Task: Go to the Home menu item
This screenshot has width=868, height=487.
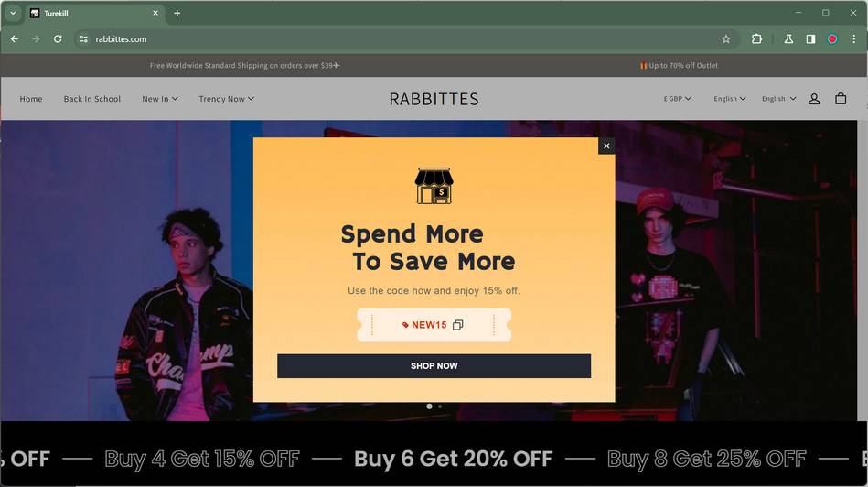Action: [31, 99]
